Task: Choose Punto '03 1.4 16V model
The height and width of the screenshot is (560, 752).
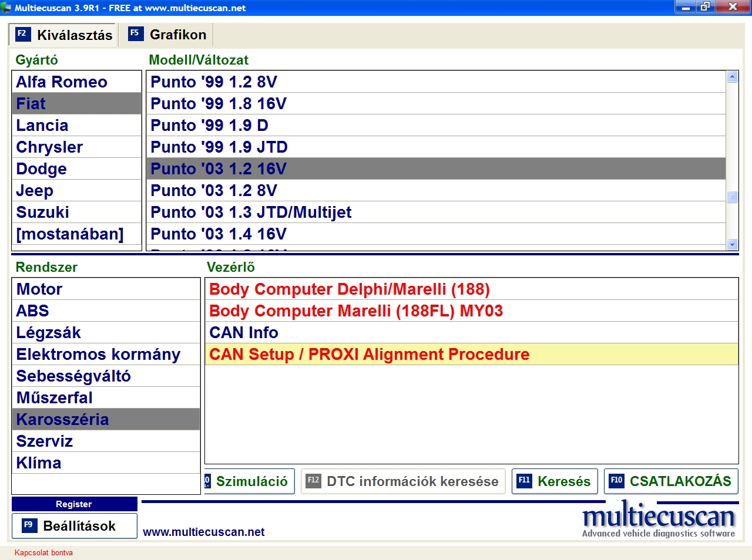Action: click(x=436, y=234)
